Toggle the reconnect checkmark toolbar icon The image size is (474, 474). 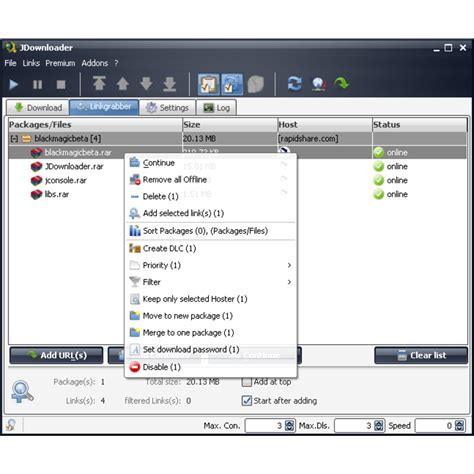[x=232, y=84]
